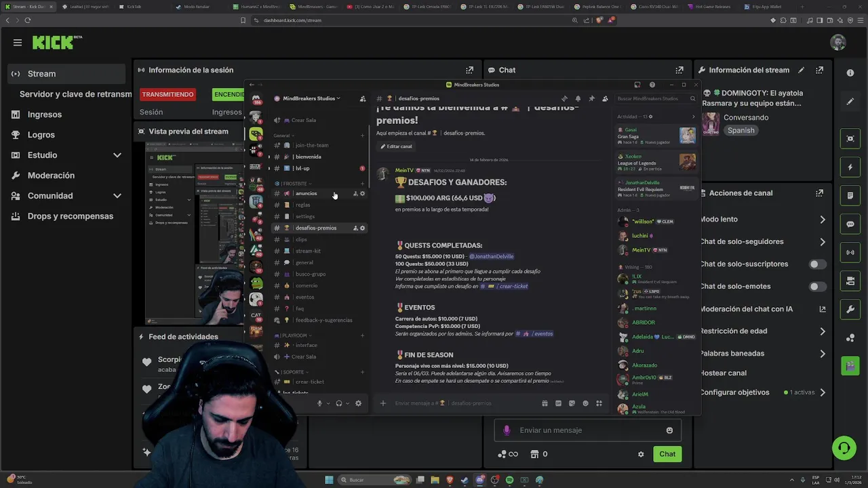Focus the Buscar MindBreakers Studios search box

655,98
